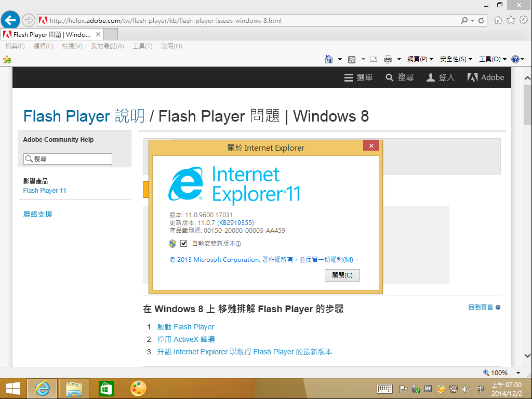532x399 pixels.
Task: Open the touch keyboard tray icon
Action: coord(384,389)
